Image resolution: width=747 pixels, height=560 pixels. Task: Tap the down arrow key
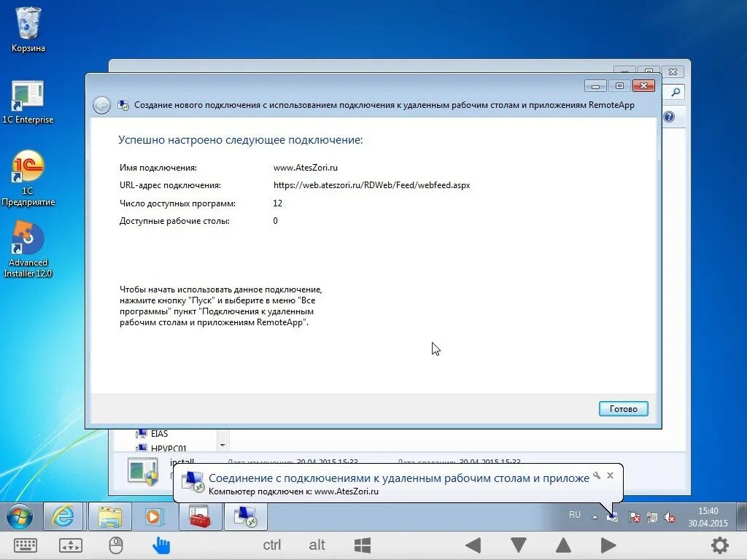tap(519, 545)
